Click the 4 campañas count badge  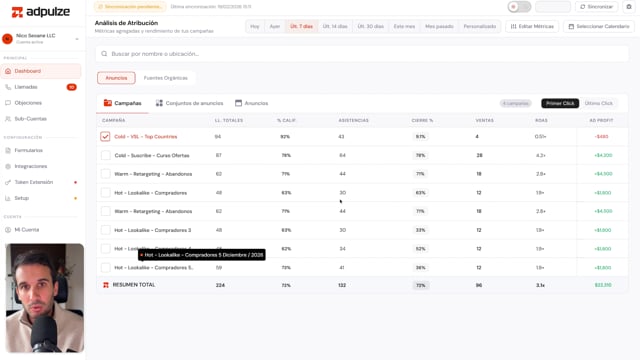click(516, 103)
